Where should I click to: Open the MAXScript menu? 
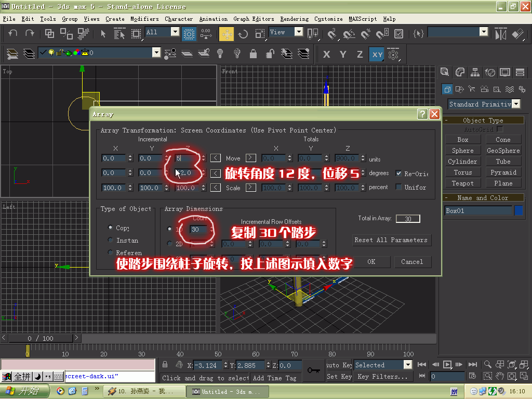(363, 19)
